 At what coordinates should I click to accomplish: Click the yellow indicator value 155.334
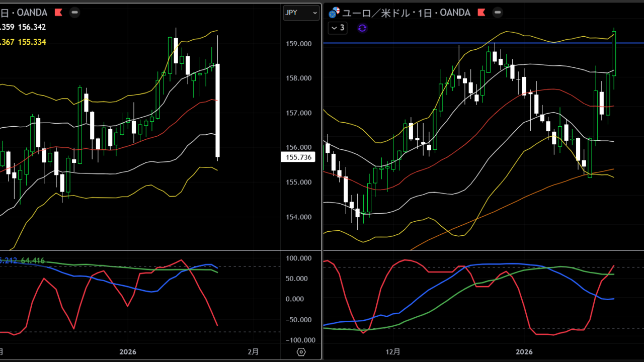click(x=32, y=42)
